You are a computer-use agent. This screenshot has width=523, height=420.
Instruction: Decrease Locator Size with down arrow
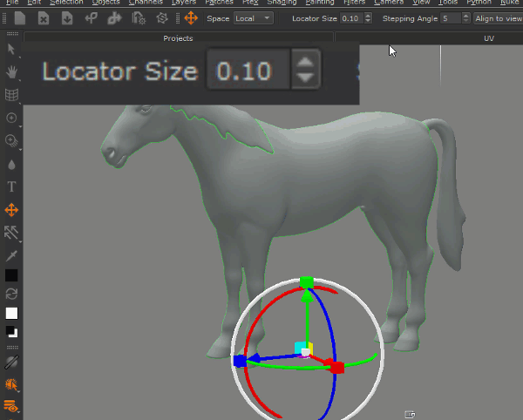tap(304, 78)
